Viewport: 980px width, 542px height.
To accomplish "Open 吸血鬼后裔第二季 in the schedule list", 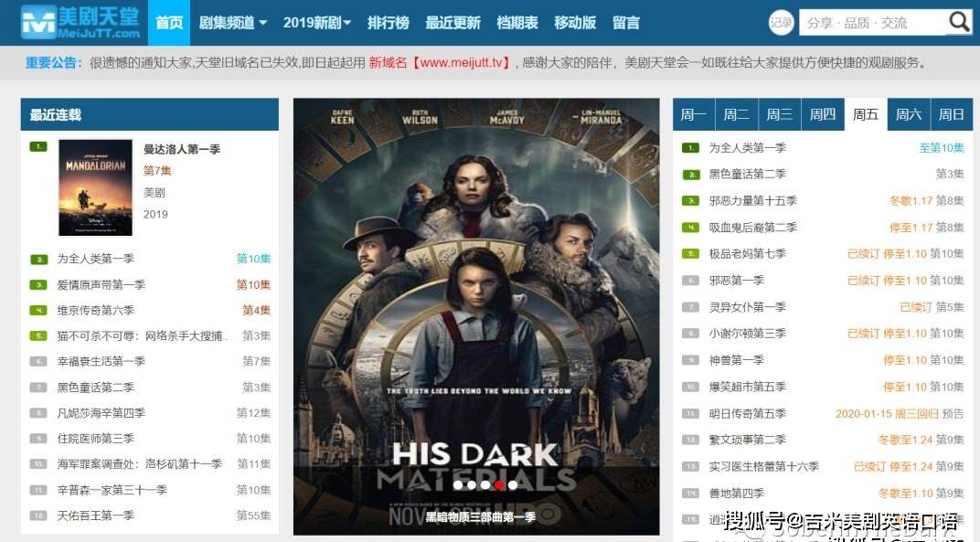I will click(x=752, y=228).
